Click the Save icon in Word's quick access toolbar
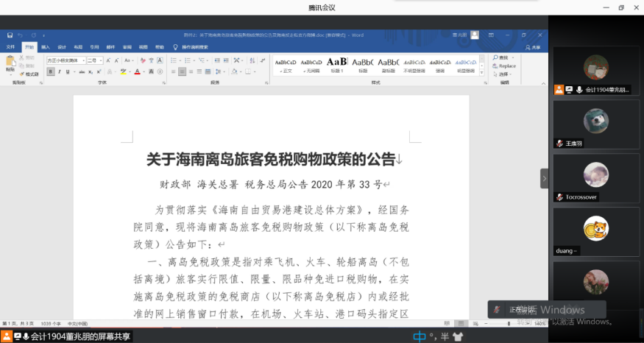 click(10, 35)
